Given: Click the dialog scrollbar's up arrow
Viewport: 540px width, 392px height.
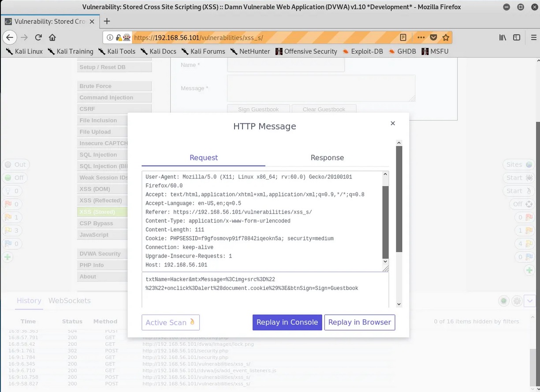Looking at the screenshot, I should 399,143.
